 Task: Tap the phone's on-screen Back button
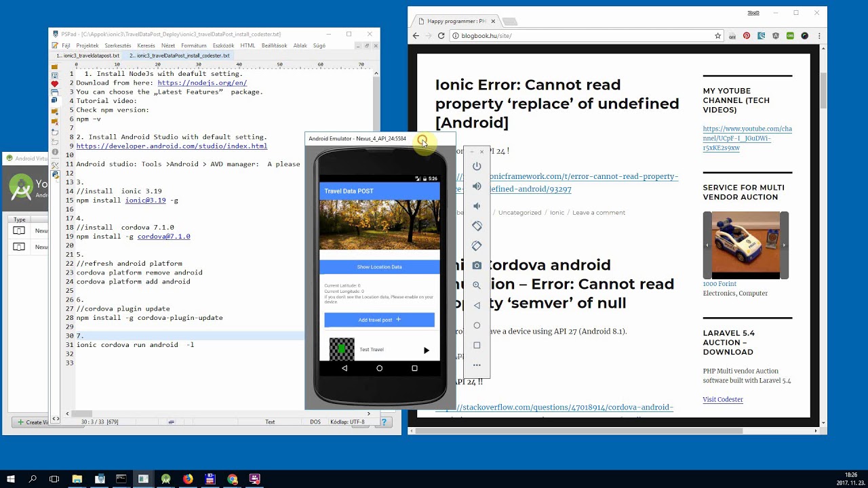tap(344, 368)
